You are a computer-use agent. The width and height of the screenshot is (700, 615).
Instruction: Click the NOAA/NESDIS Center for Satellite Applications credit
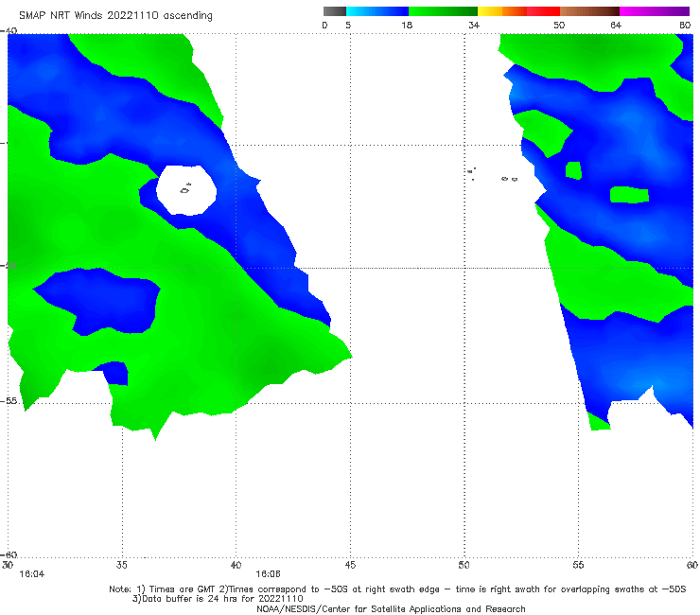[x=391, y=609]
